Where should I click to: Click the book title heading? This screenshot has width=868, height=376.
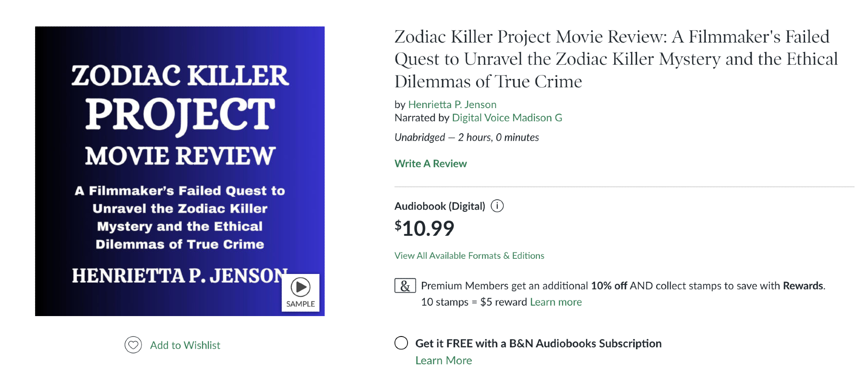(615, 59)
